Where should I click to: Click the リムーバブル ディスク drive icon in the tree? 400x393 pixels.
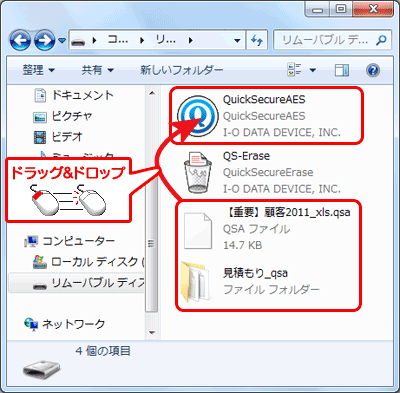coord(40,285)
